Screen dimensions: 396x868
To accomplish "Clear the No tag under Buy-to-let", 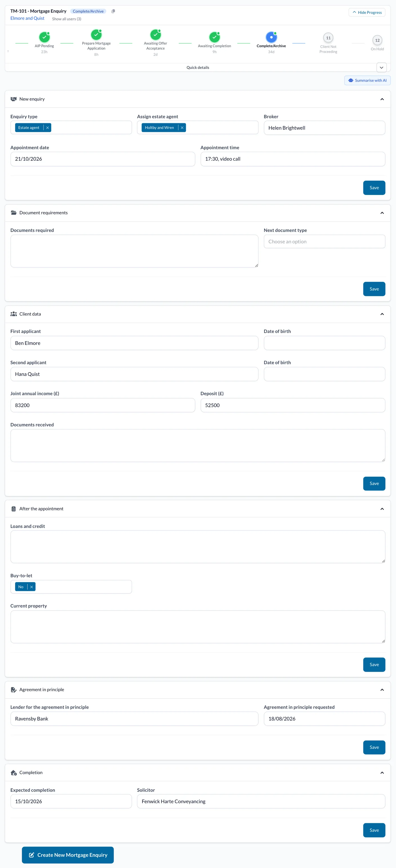I will pyautogui.click(x=31, y=587).
